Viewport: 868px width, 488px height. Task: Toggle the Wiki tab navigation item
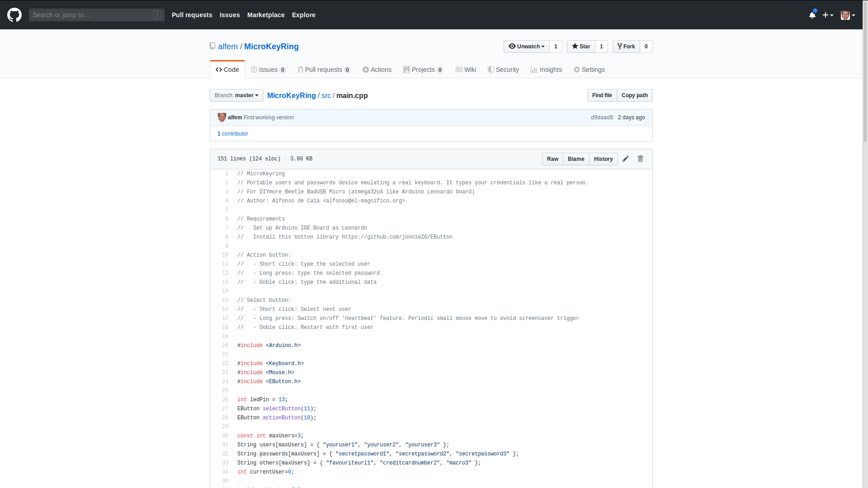point(466,70)
